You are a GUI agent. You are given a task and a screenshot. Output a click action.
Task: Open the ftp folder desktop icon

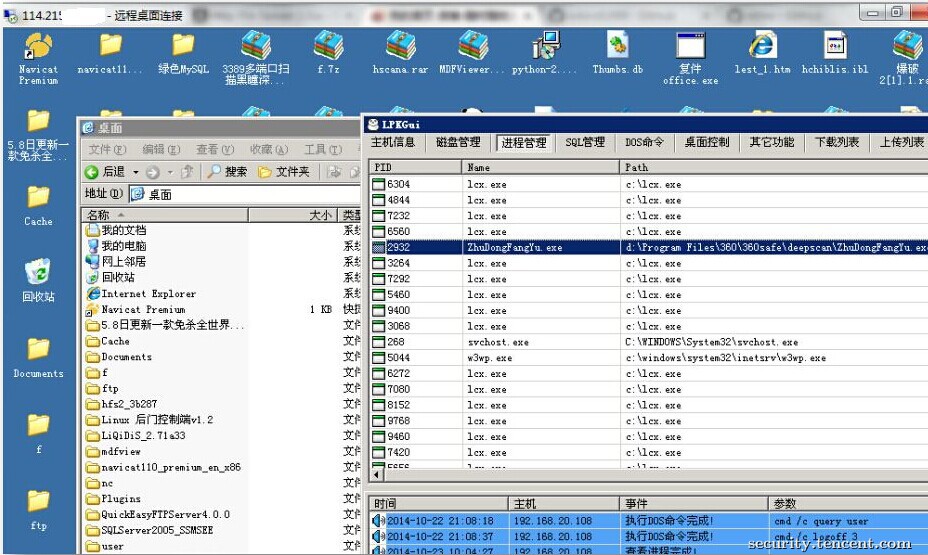click(38, 510)
